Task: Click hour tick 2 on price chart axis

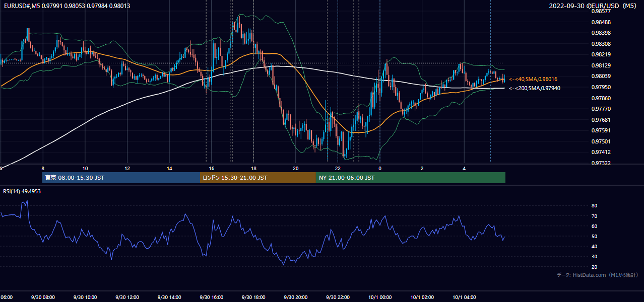Action: point(422,169)
